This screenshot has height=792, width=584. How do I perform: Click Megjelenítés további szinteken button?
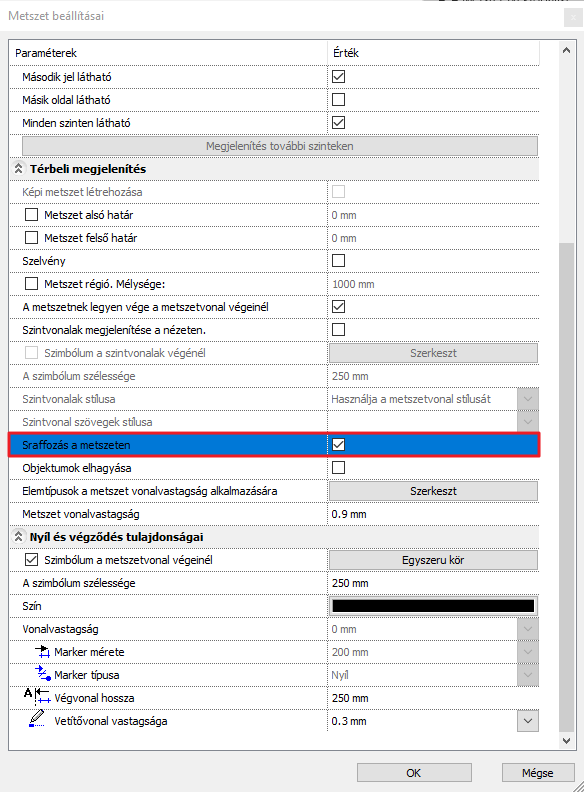(x=280, y=146)
